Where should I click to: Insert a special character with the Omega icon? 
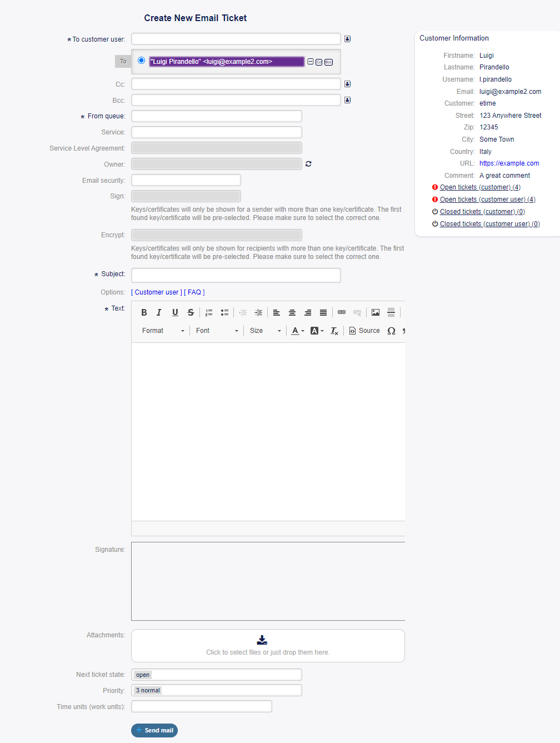click(x=391, y=331)
